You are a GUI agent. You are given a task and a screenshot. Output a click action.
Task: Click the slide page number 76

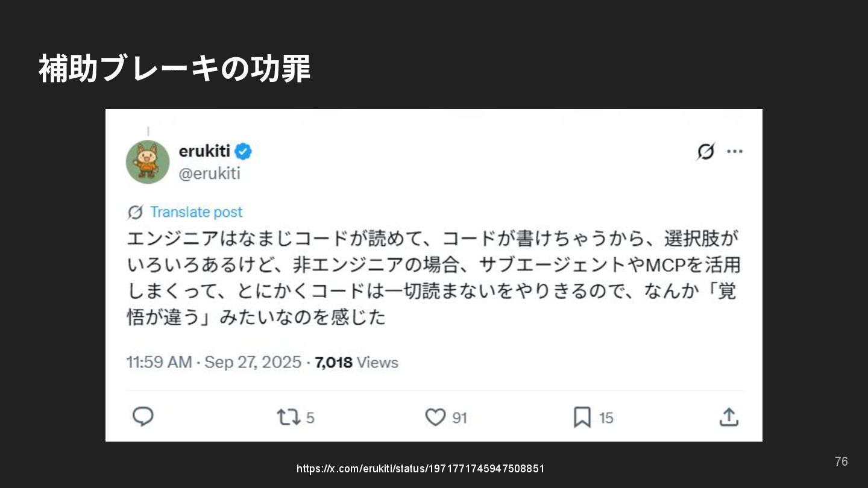pyautogui.click(x=841, y=461)
